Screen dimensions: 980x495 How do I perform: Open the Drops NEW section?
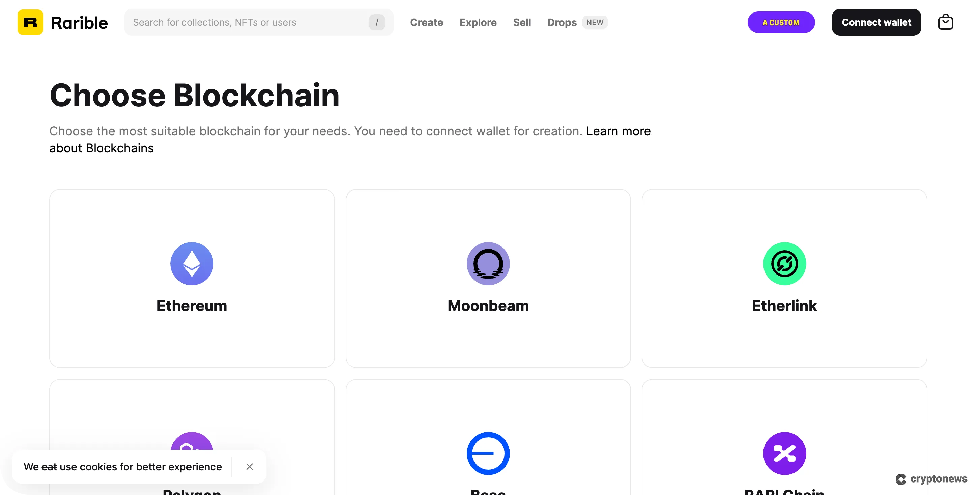[x=562, y=23]
